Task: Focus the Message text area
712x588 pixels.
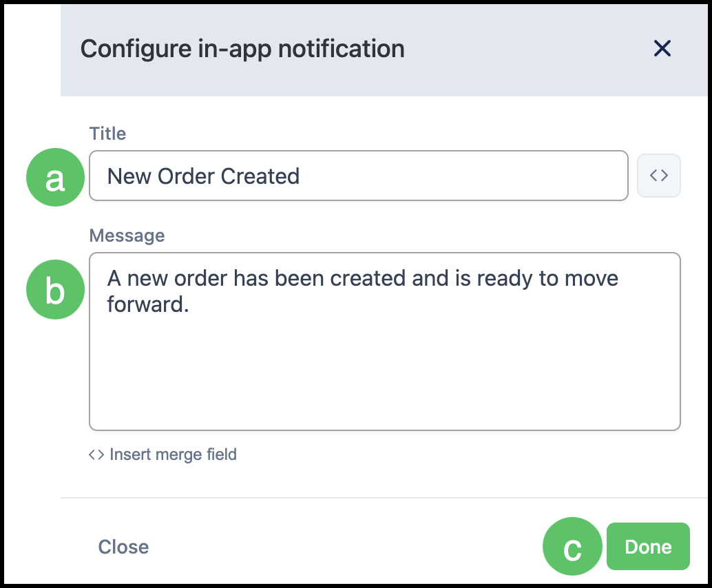Action: click(385, 342)
